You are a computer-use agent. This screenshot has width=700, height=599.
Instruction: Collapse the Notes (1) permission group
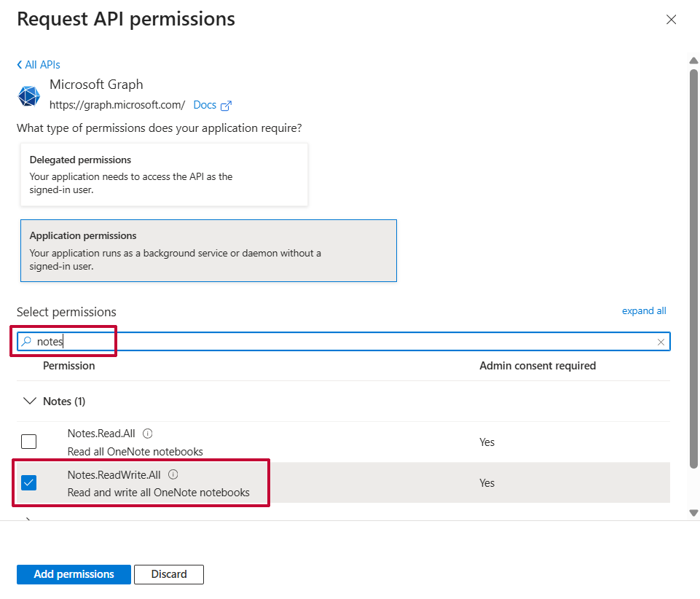(x=30, y=402)
